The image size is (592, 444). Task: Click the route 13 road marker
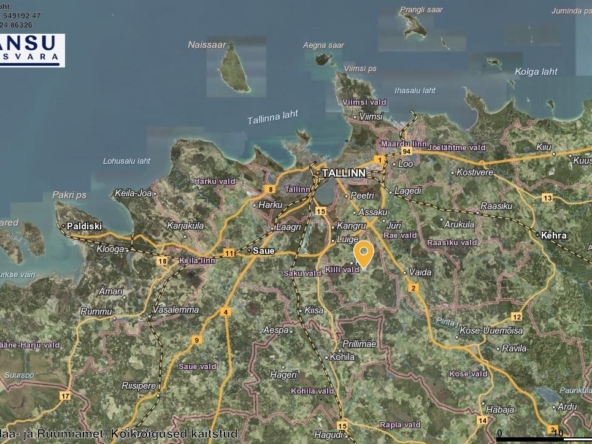tap(547, 197)
